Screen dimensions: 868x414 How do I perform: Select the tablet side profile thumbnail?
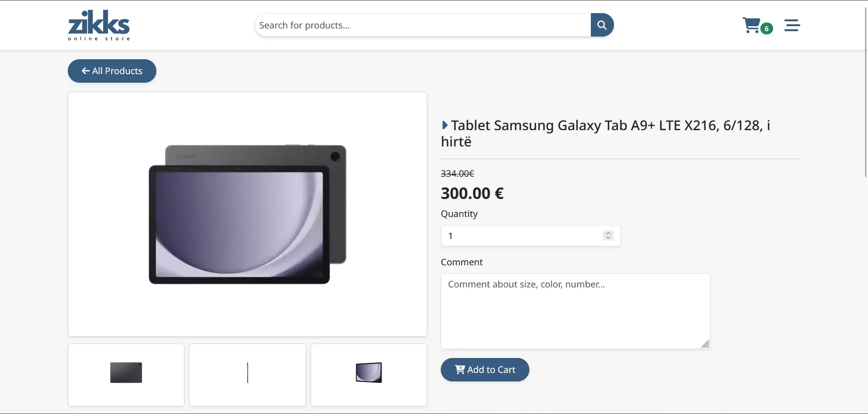(x=247, y=375)
